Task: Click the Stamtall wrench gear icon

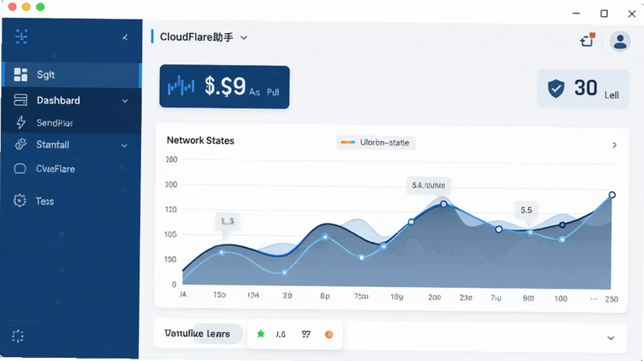Action: click(x=21, y=145)
